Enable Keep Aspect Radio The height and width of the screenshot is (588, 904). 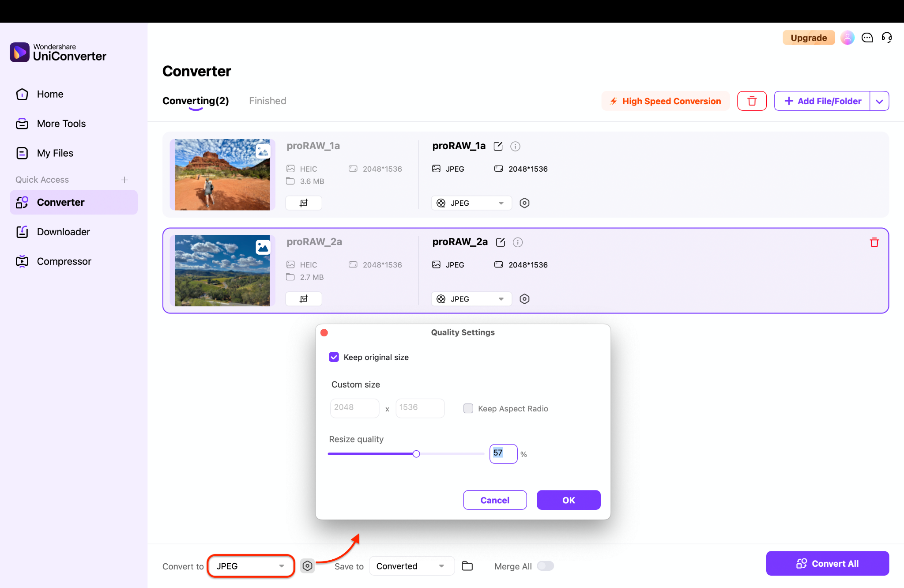click(x=468, y=408)
